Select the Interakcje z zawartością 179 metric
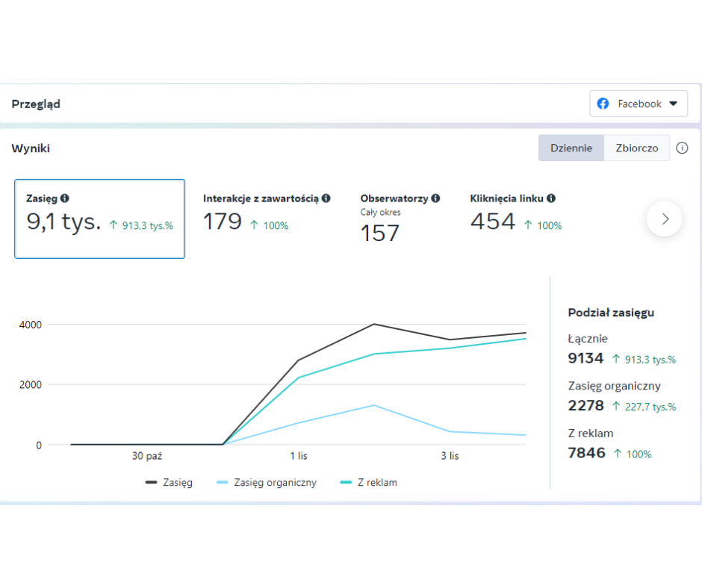 267,213
